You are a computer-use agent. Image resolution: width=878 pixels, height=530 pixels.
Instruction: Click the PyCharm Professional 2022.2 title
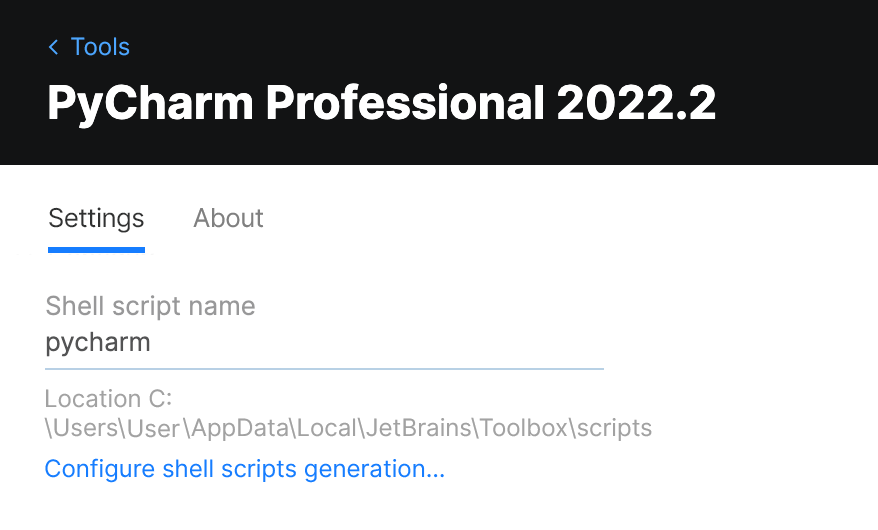(381, 104)
